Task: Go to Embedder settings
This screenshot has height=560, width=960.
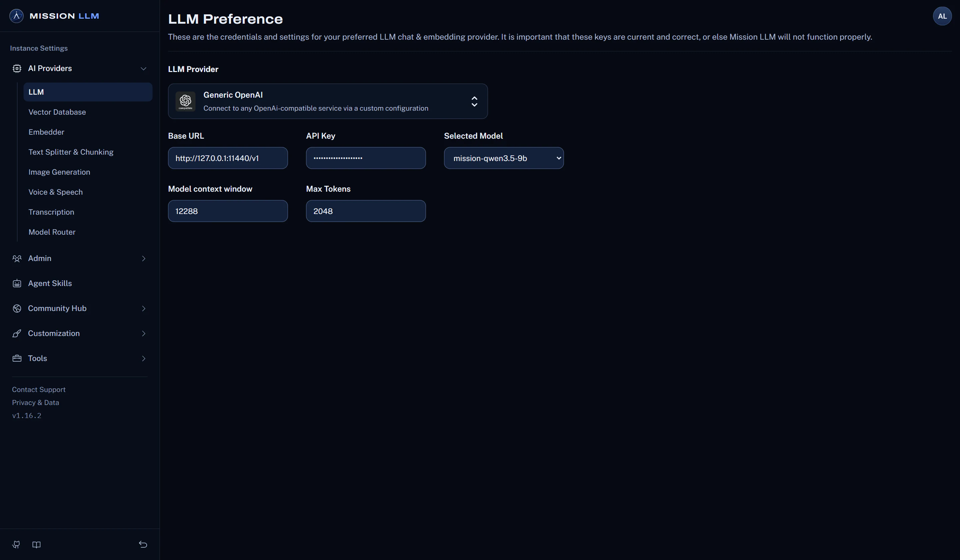Action: click(x=46, y=132)
